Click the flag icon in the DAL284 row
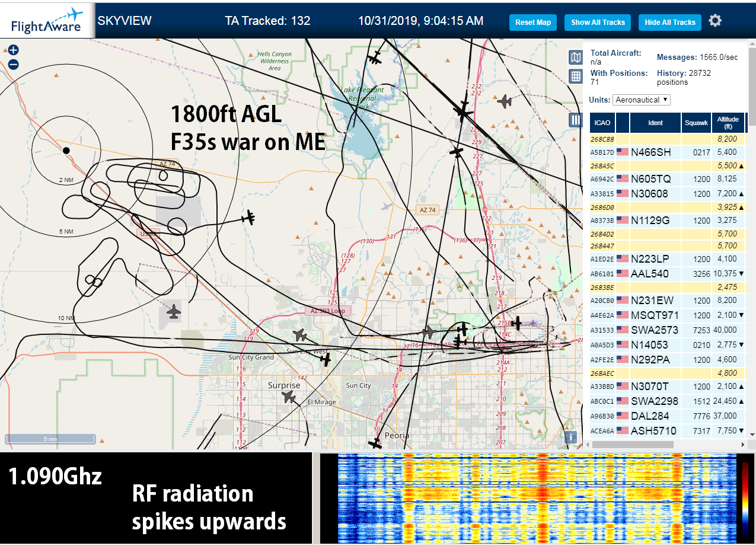This screenshot has height=546, width=756. (x=622, y=416)
